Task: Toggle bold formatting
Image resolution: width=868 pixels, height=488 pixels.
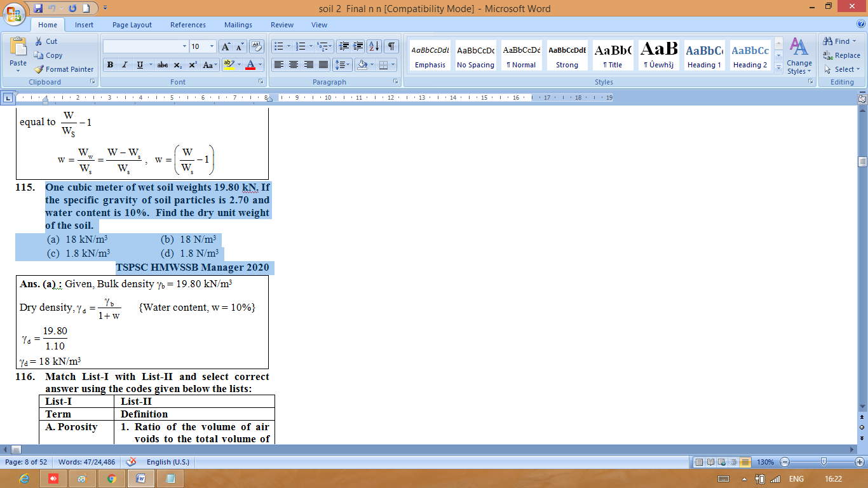Action: point(110,65)
